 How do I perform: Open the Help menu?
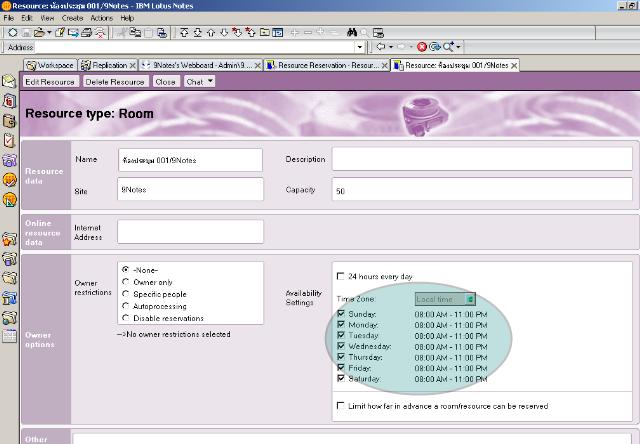(127, 18)
